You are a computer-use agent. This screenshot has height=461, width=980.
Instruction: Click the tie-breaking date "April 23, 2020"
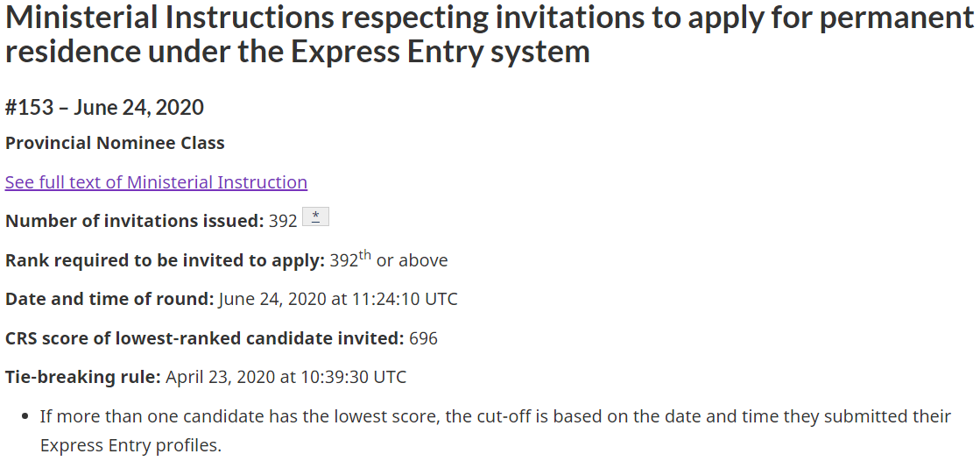tap(221, 378)
